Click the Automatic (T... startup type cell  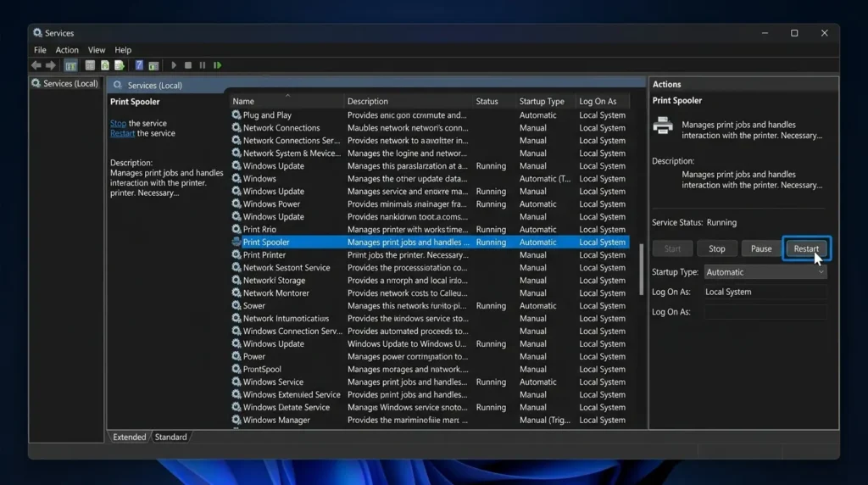pyautogui.click(x=545, y=178)
